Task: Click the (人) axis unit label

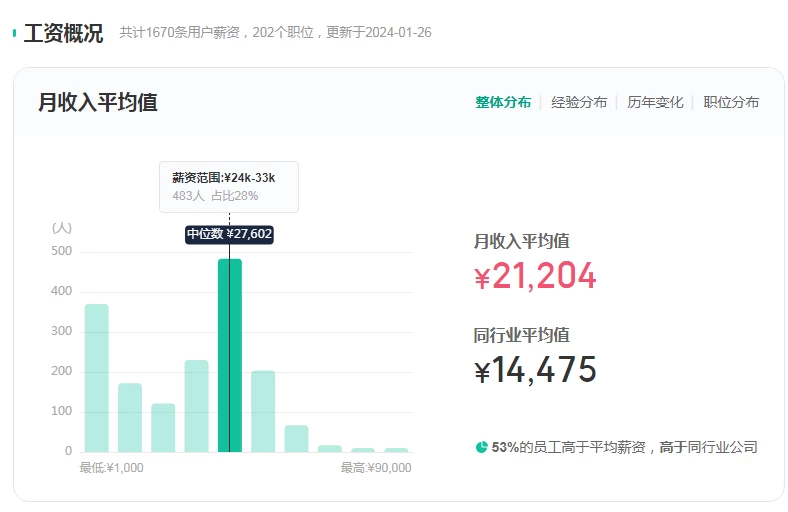Action: pos(62,228)
